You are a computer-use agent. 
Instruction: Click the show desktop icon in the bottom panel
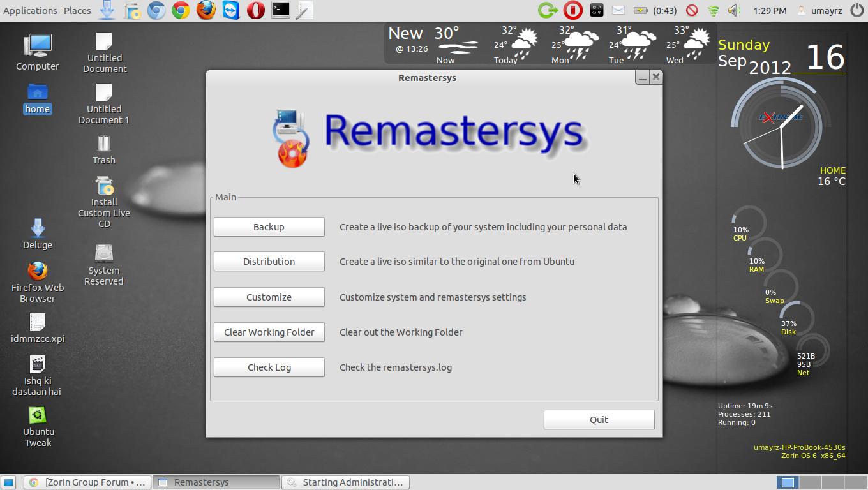click(x=8, y=482)
